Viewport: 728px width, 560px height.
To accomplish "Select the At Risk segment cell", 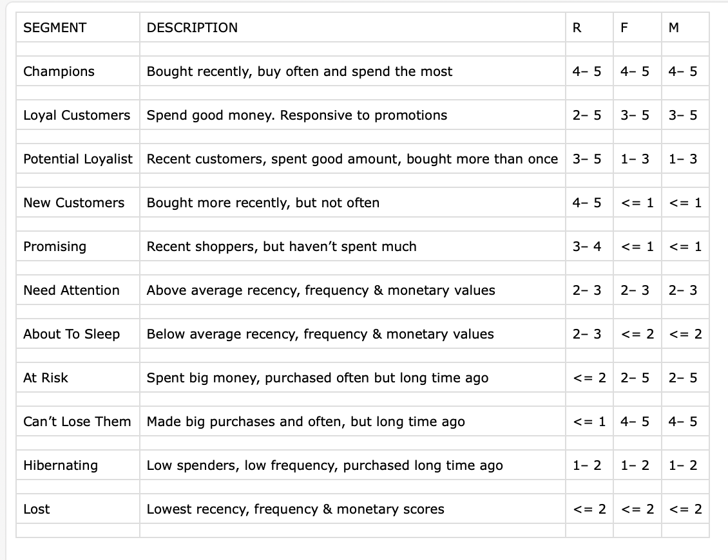I will pos(46,378).
